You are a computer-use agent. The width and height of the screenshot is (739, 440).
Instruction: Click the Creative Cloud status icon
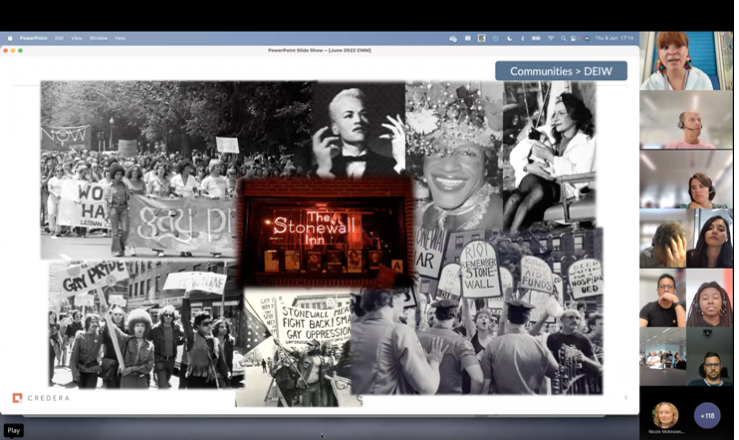pyautogui.click(x=453, y=39)
